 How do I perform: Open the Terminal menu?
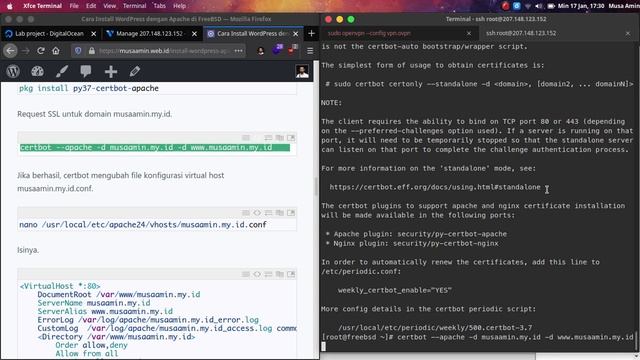coord(134,6)
